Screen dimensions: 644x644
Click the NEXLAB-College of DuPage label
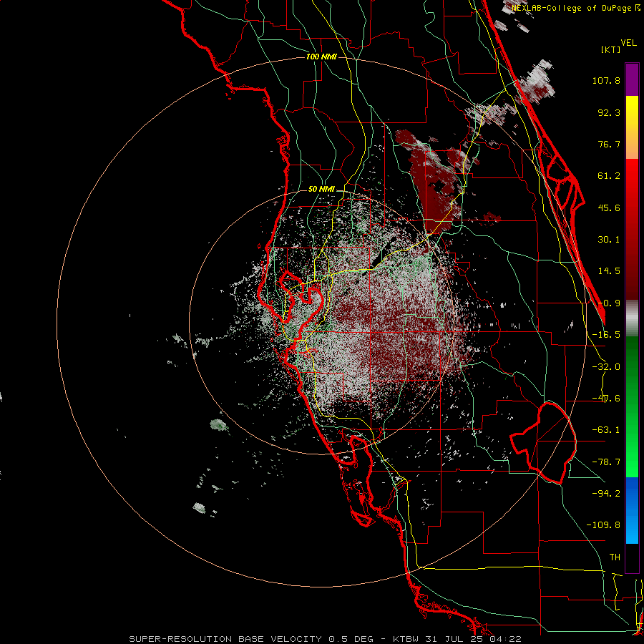click(x=575, y=8)
